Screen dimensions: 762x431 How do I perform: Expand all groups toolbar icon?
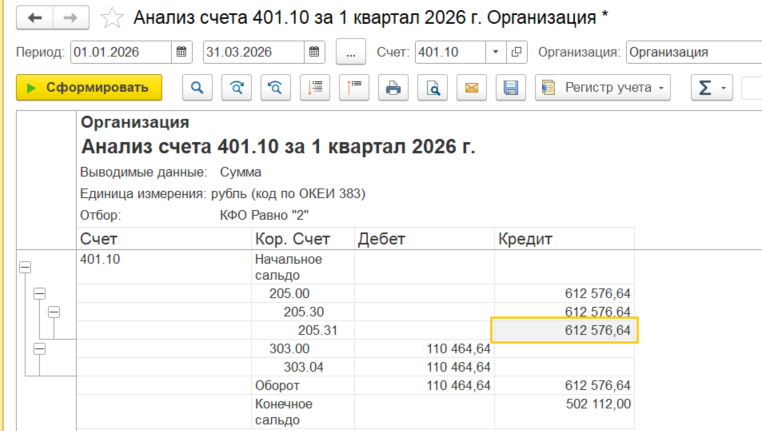click(315, 87)
